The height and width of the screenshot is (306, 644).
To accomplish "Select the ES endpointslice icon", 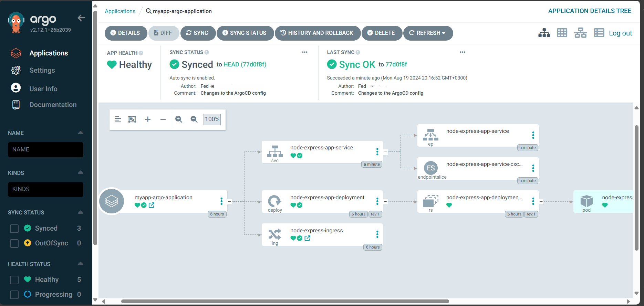I will pos(431,168).
